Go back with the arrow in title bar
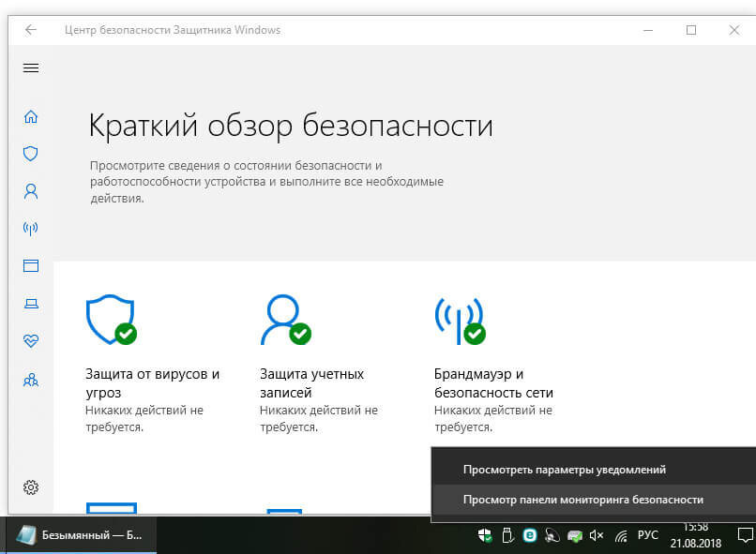Image resolution: width=756 pixels, height=554 pixels. [x=31, y=30]
